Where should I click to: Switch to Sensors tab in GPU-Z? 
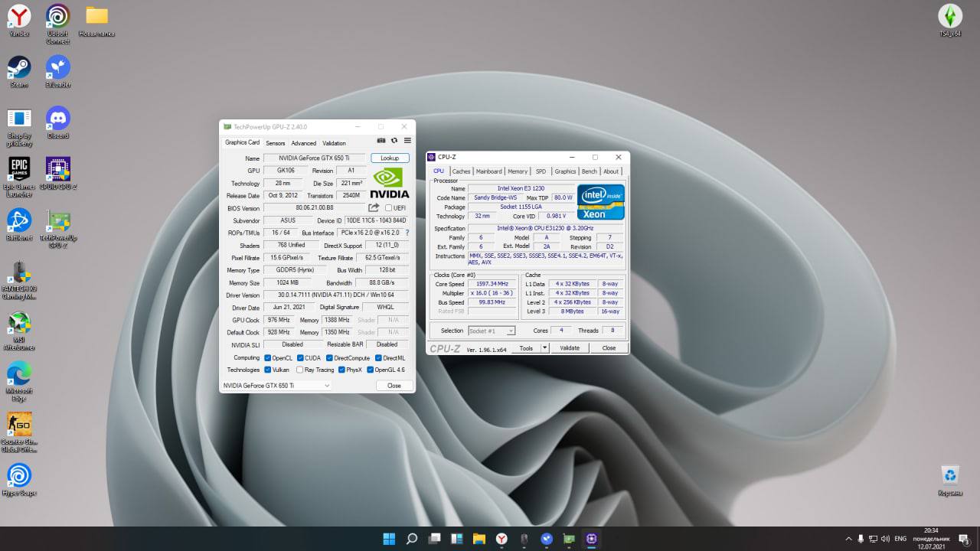276,143
